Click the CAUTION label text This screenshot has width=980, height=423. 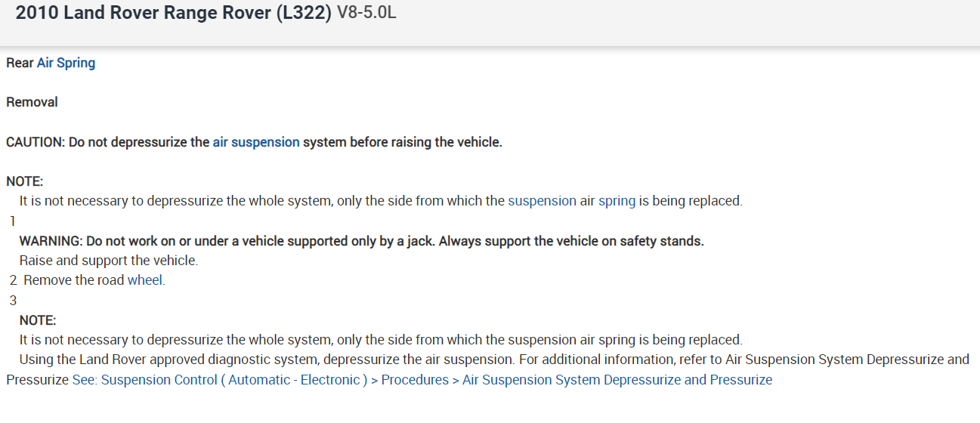(36, 142)
